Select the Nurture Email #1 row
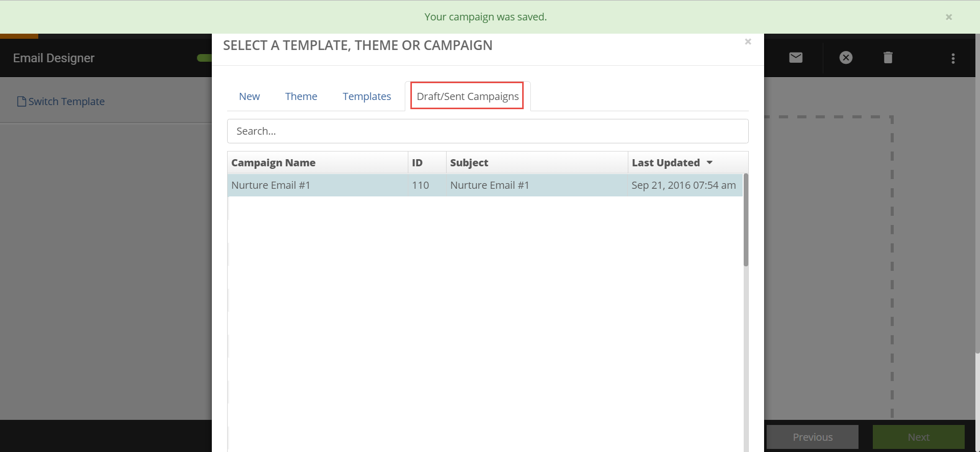 [x=485, y=185]
